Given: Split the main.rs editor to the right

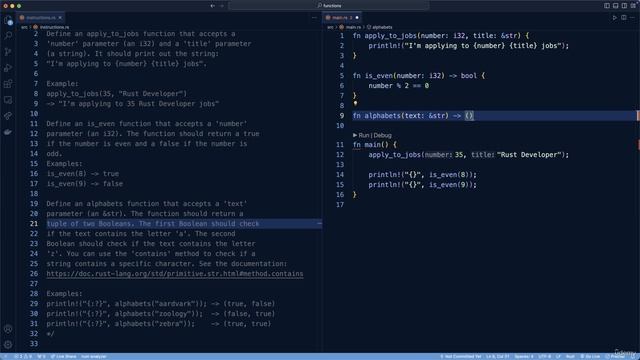Looking at the screenshot, I should 624,18.
